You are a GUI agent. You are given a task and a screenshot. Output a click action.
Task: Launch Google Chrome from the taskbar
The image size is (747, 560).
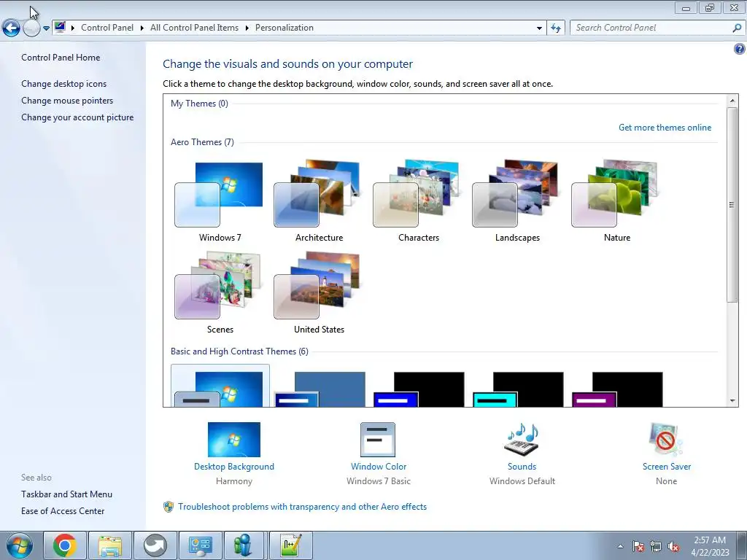(x=64, y=545)
